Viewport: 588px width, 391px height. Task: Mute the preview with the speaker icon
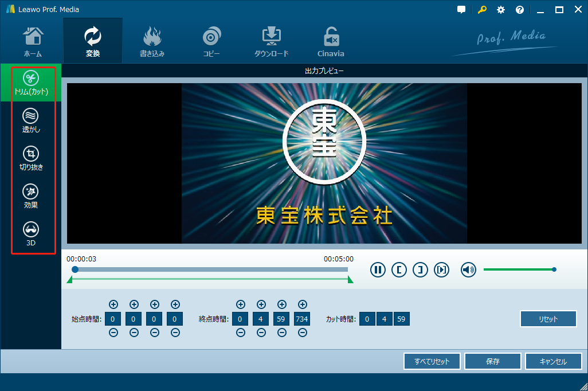(x=468, y=270)
